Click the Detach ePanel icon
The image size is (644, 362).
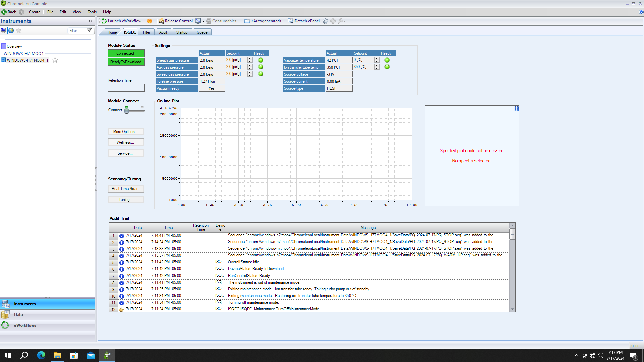point(290,21)
